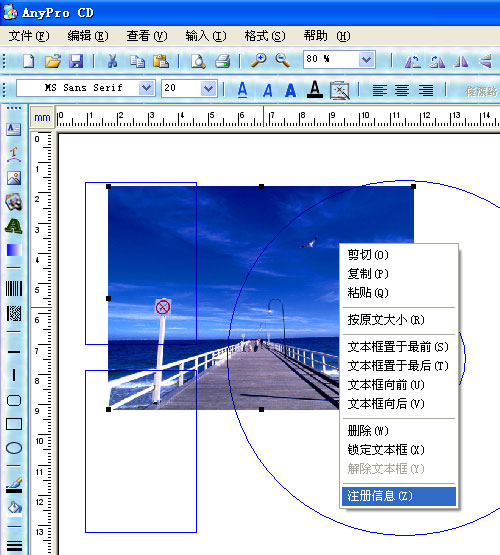Open a file with the folder icon
Viewport: 500px width, 555px height.
(53, 61)
